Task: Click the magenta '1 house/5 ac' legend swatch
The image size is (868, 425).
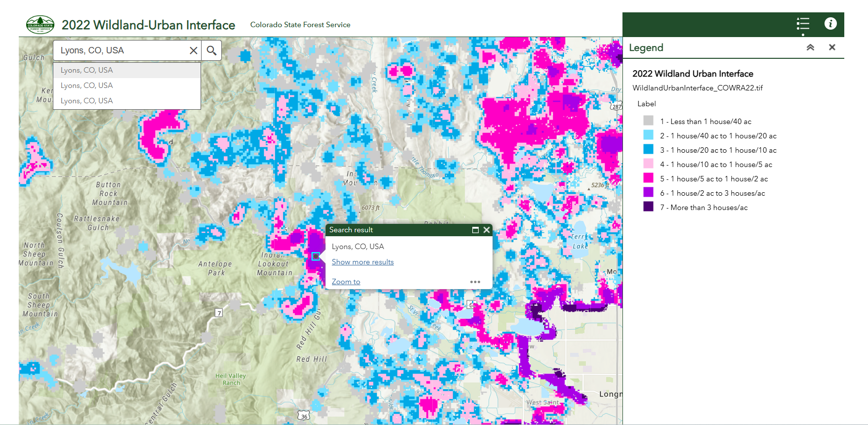Action: (648, 178)
